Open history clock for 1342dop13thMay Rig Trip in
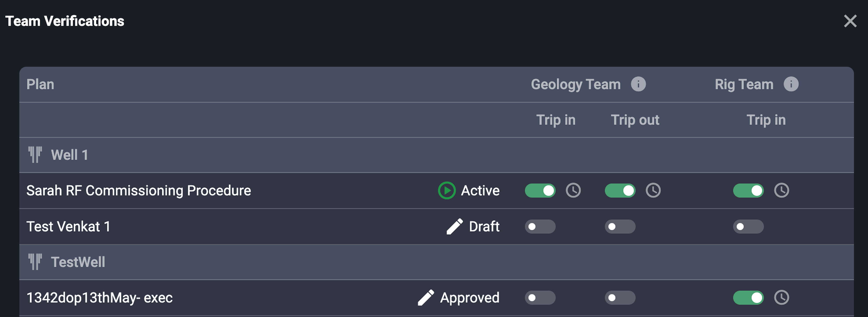The image size is (868, 317). pyautogui.click(x=781, y=297)
